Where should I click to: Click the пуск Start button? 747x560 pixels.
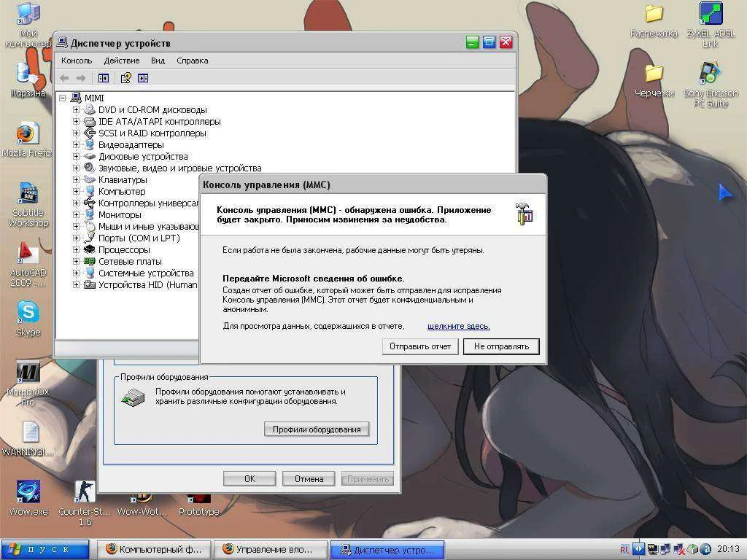(x=44, y=550)
